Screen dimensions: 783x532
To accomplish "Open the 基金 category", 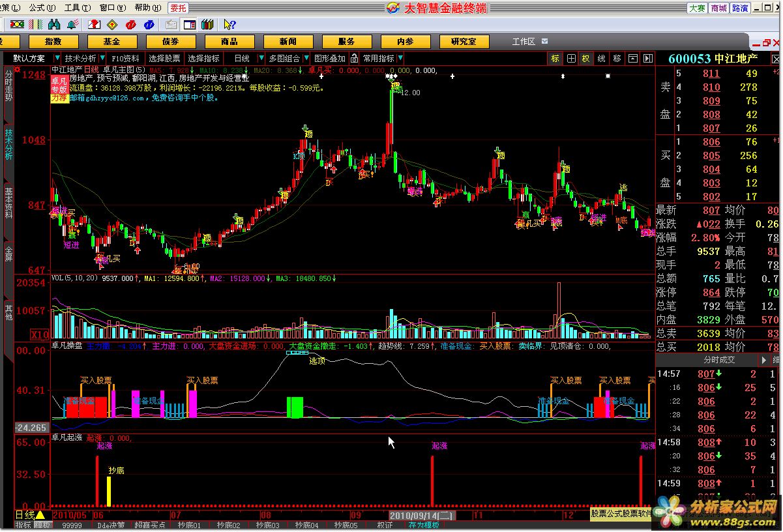I will coord(112,41).
